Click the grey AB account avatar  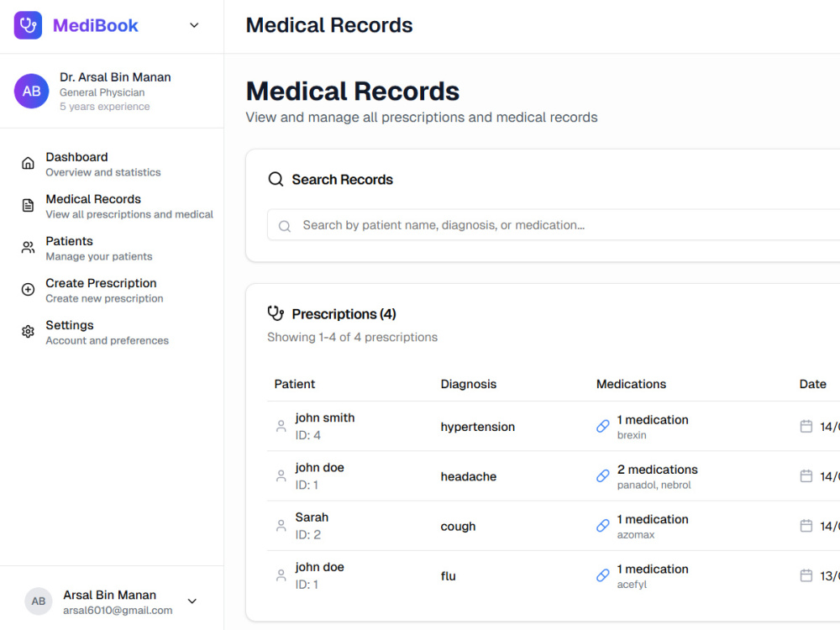tap(39, 601)
